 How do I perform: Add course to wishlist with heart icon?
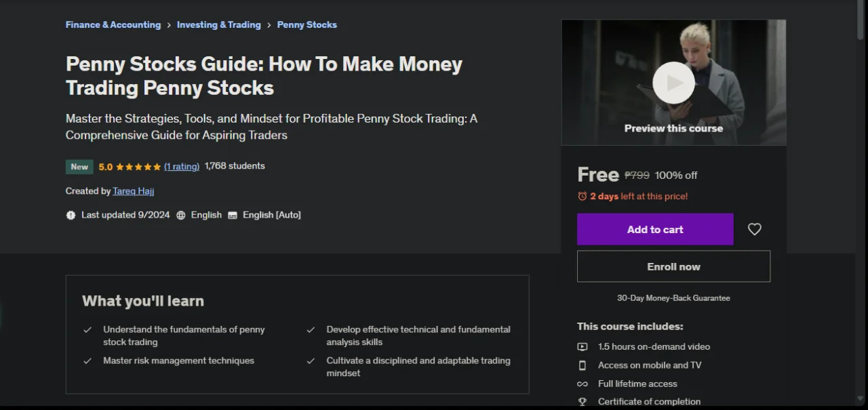point(754,229)
